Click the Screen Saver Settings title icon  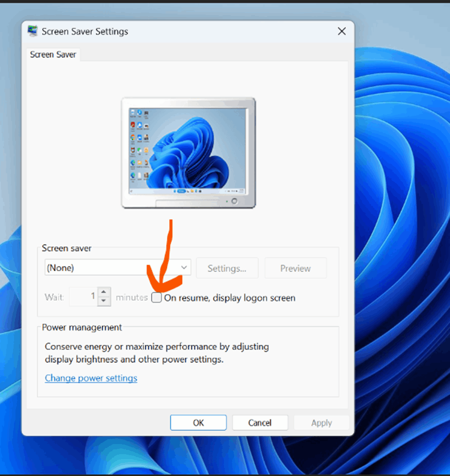32,31
